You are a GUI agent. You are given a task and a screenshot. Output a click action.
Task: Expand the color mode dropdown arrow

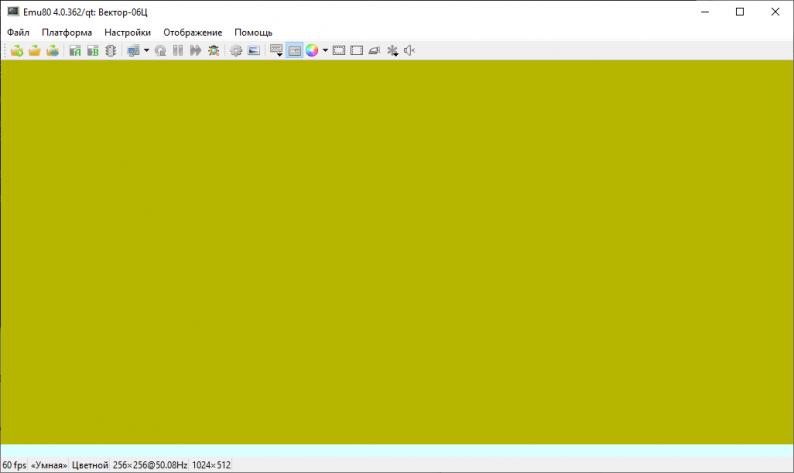pos(325,50)
